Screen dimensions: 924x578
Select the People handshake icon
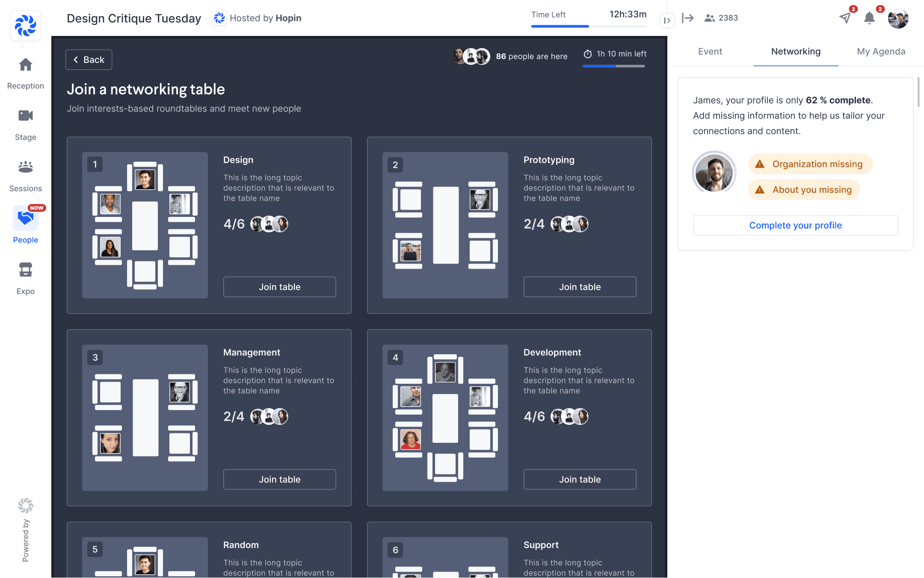[26, 219]
